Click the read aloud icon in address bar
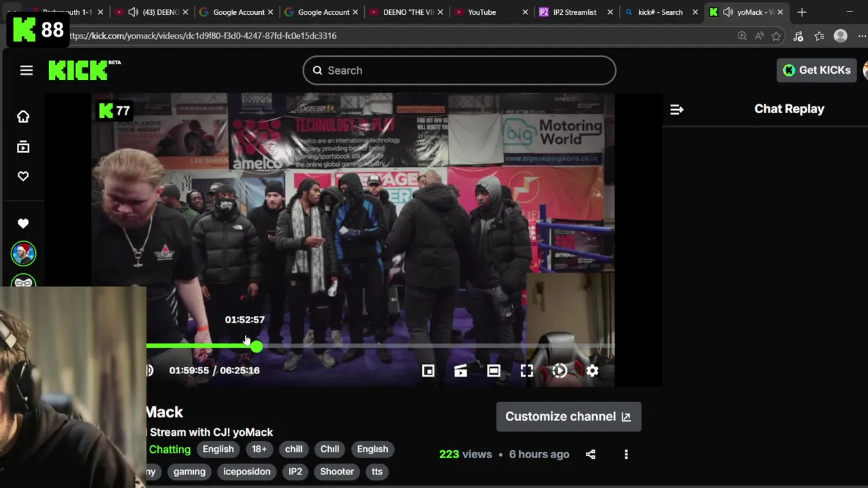 (759, 36)
